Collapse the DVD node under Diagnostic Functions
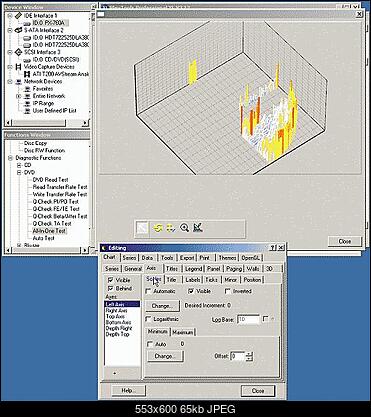The image size is (371, 417). pyautogui.click(x=19, y=173)
